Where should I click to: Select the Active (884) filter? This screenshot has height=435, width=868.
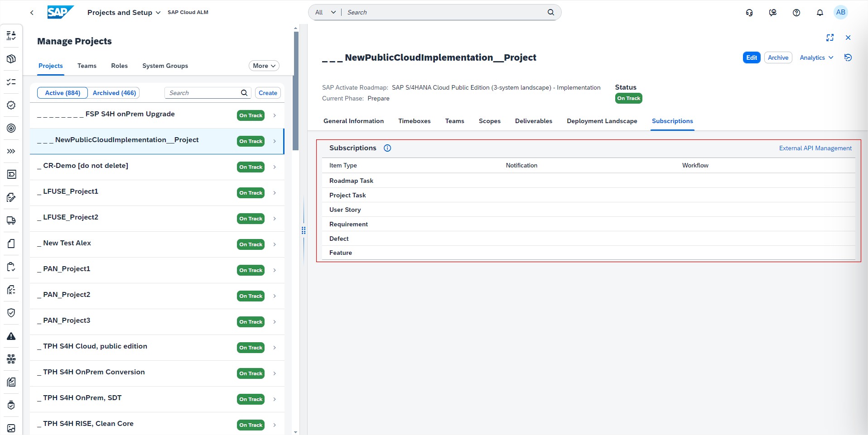pyautogui.click(x=63, y=93)
